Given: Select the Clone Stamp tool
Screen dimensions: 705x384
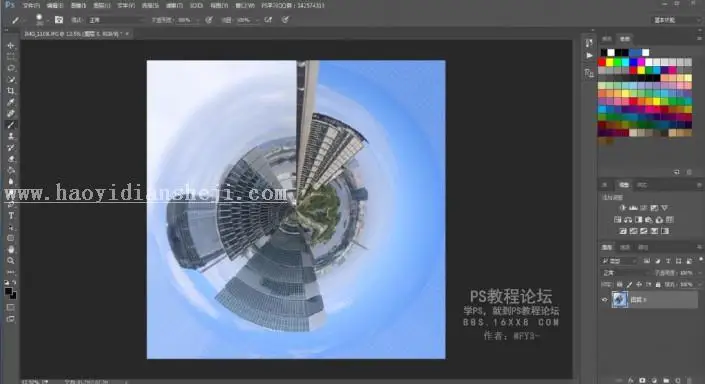Looking at the screenshot, I should point(11,136).
